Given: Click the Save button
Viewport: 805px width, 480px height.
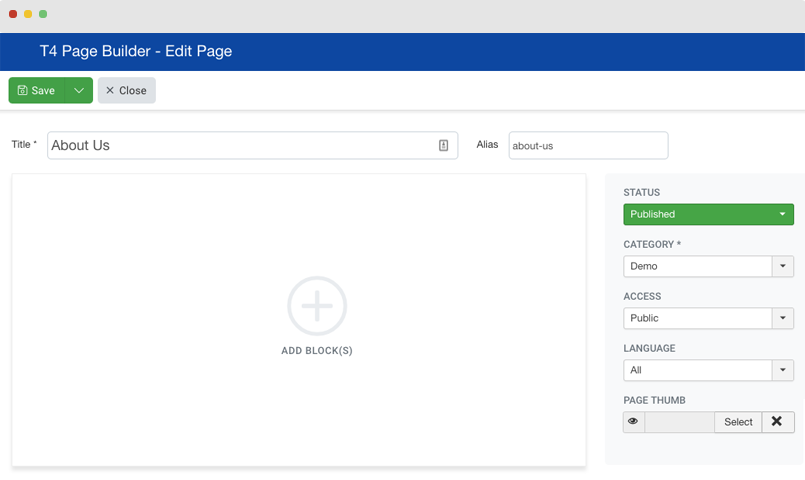Looking at the screenshot, I should [x=36, y=90].
